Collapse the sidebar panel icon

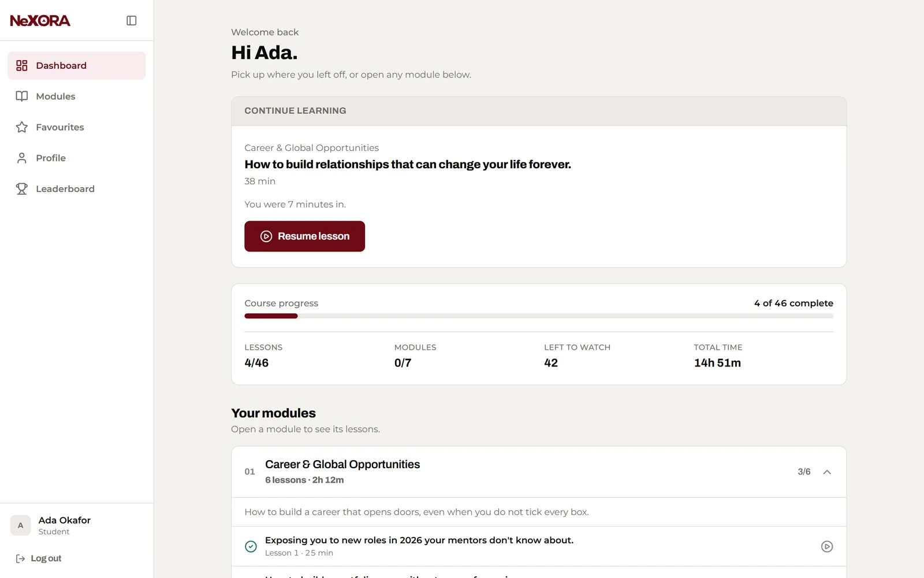pyautogui.click(x=132, y=21)
